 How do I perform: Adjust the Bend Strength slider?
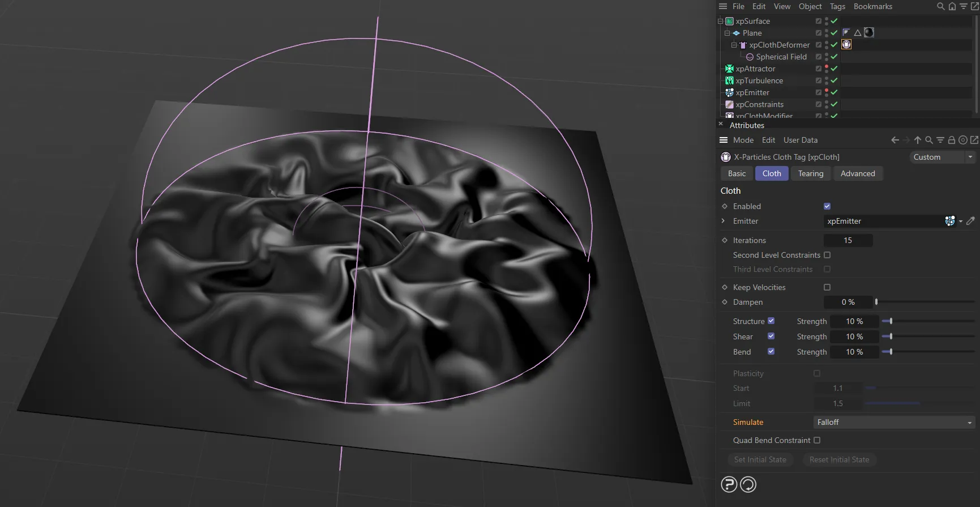(x=928, y=352)
